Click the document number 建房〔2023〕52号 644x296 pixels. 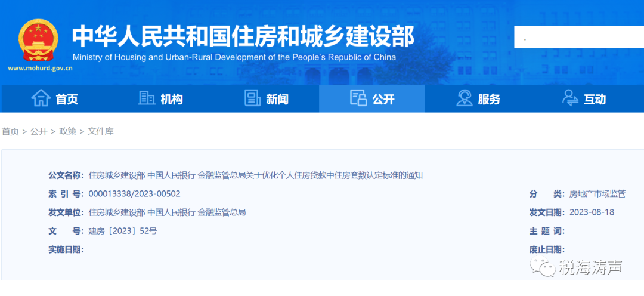pyautogui.click(x=122, y=231)
